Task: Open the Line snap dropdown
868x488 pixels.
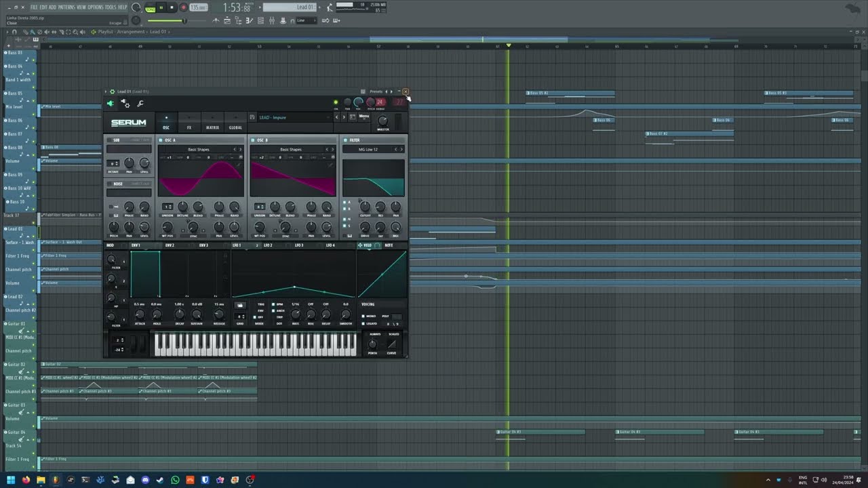Action: (x=306, y=20)
